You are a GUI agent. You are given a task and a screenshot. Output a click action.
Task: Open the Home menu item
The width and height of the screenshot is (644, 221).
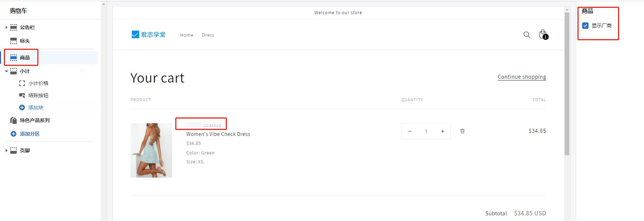tap(187, 35)
